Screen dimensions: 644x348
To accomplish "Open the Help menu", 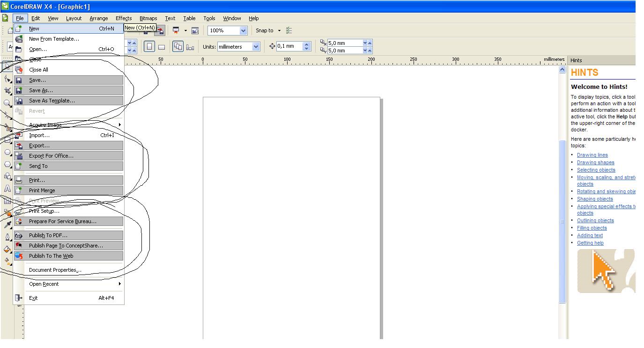I will click(x=253, y=18).
